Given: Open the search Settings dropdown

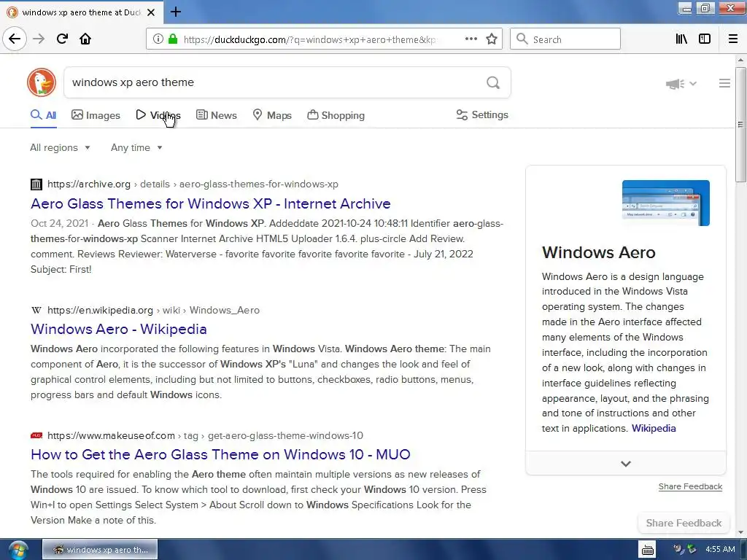Looking at the screenshot, I should (482, 114).
